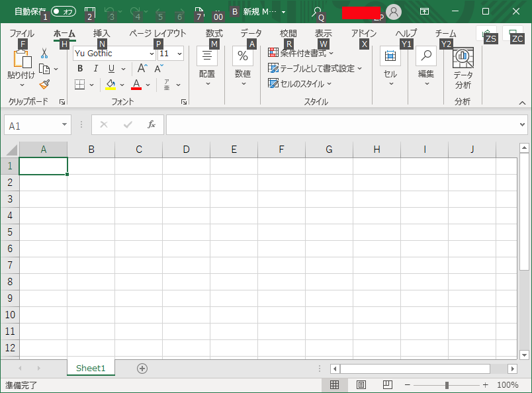Viewport: 532px width, 393px height.
Task: Add a new sheet with plus button
Action: coord(142,369)
